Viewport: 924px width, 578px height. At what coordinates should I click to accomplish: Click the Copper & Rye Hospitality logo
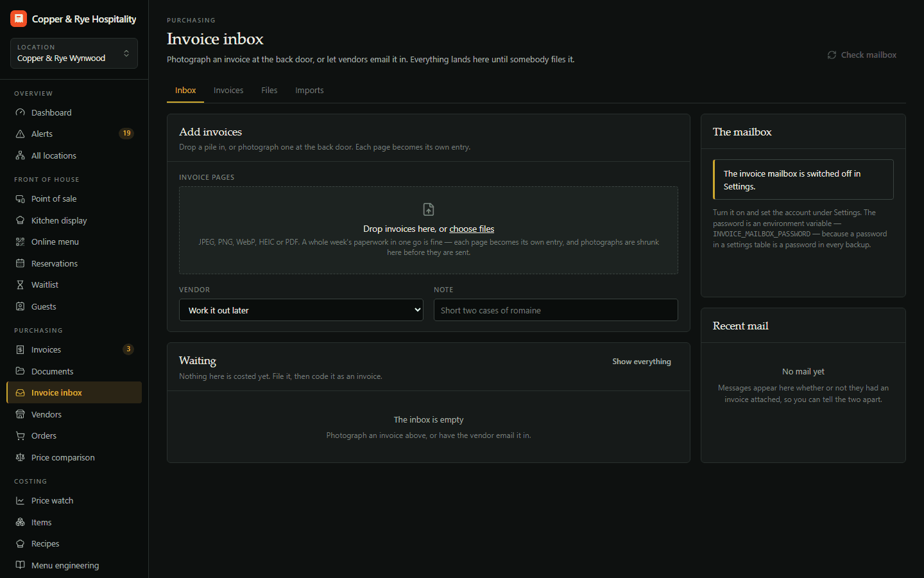(x=19, y=19)
